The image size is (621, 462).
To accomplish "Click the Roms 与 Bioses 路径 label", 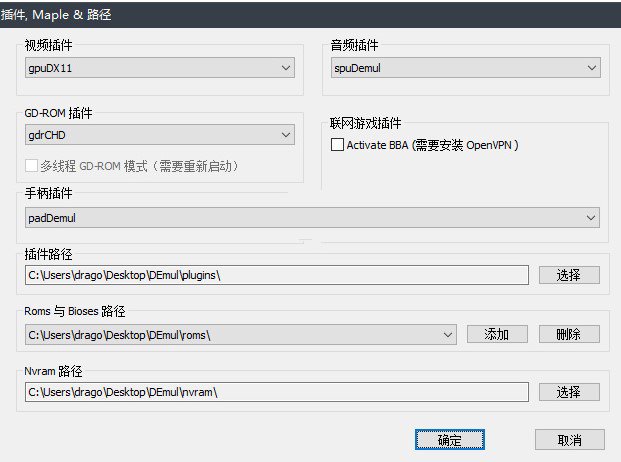I will [x=75, y=311].
